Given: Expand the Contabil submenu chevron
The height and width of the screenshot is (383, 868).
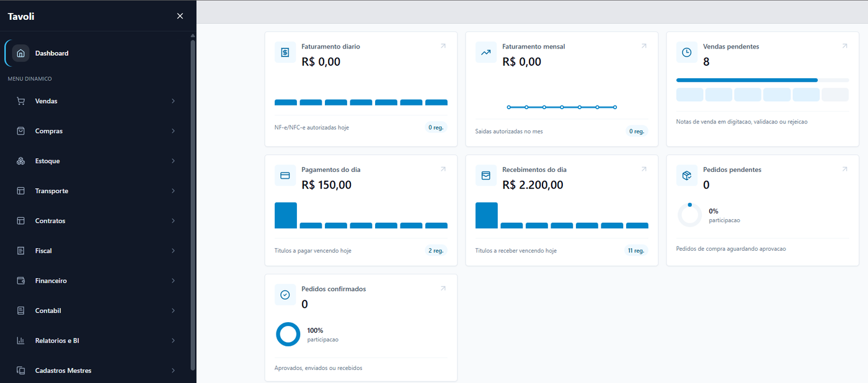Looking at the screenshot, I should (173, 310).
